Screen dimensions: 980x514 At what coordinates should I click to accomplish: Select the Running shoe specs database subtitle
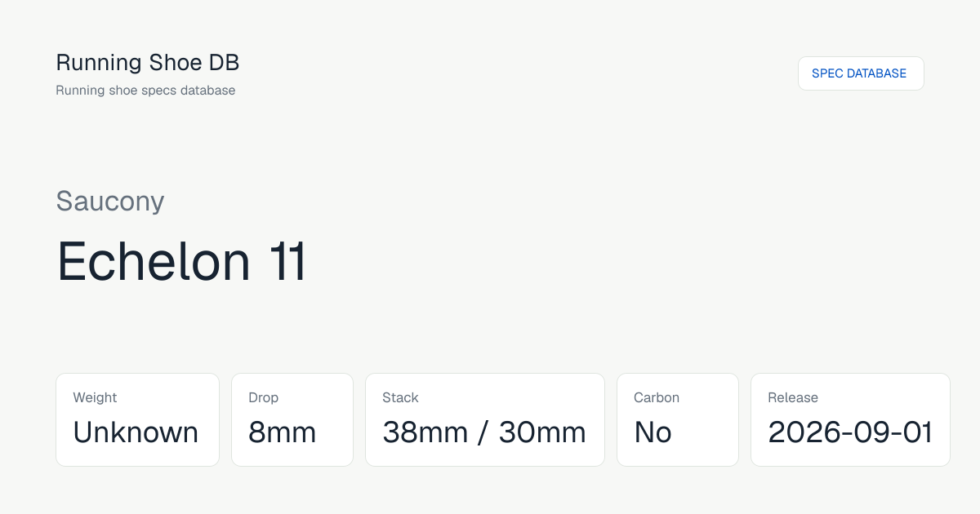[x=145, y=91]
